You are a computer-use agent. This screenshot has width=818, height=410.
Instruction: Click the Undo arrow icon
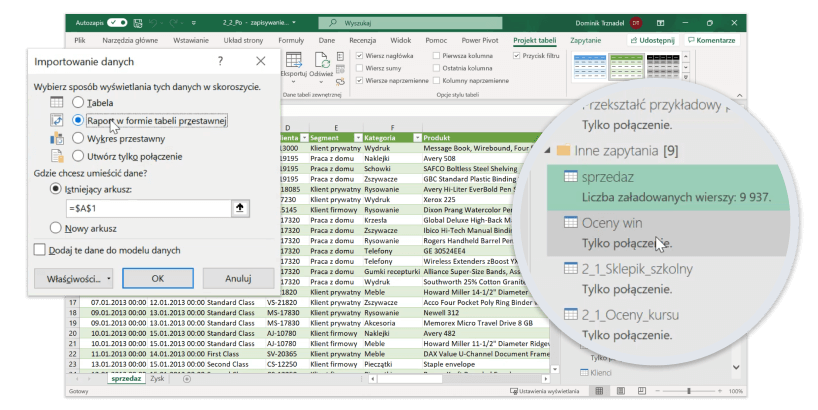(x=153, y=23)
